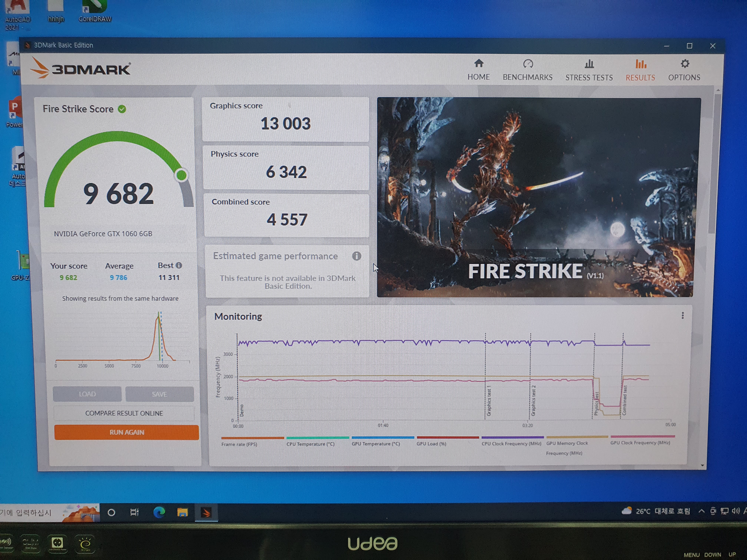
Task: Open the GPU-Z desktop shortcut
Action: (21, 265)
